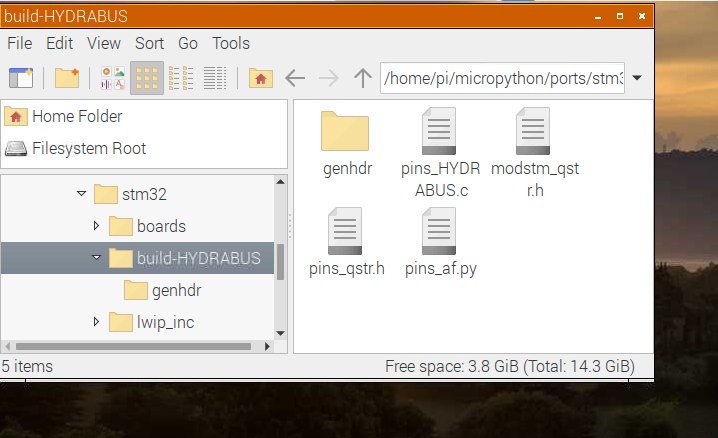Switch to compact list view

click(x=181, y=78)
